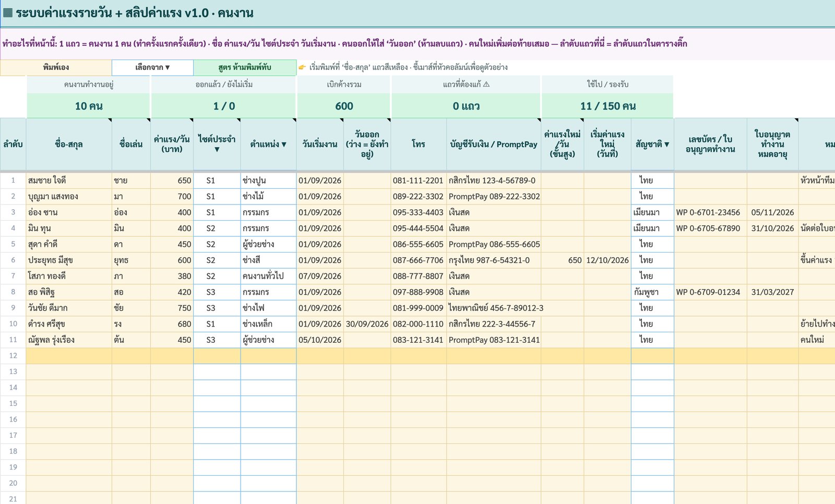The image size is (835, 504).
Task: Click the 0 แถว rows-to-fix value
Action: 466,106
